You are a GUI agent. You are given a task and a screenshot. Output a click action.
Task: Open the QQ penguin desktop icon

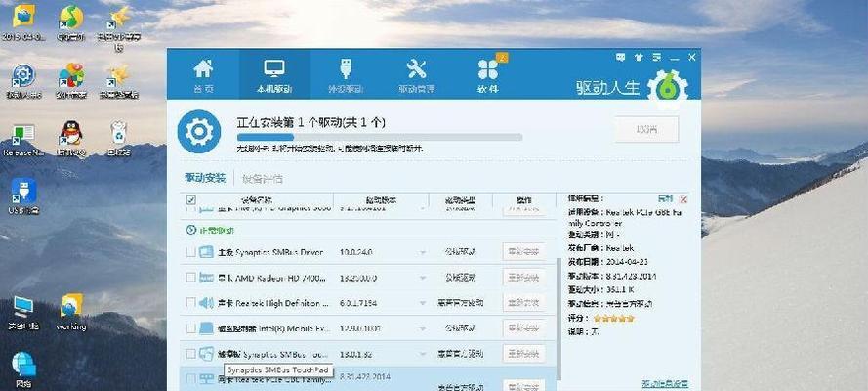[71, 139]
